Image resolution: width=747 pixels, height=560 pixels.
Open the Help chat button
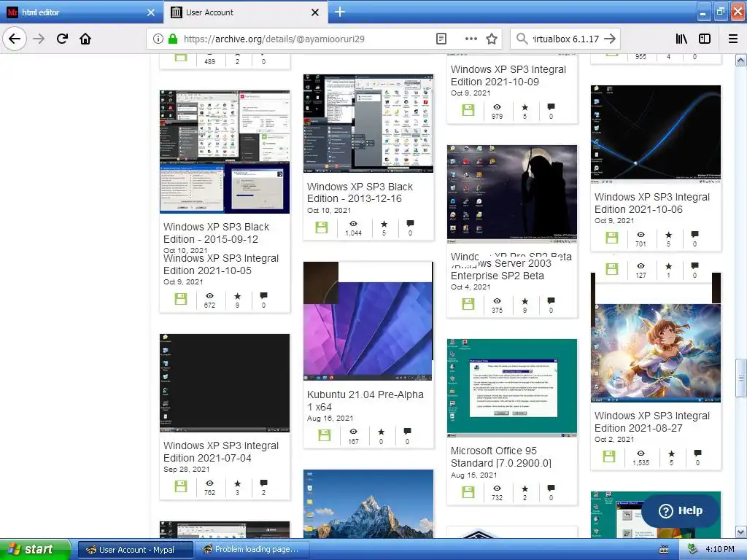tap(681, 510)
